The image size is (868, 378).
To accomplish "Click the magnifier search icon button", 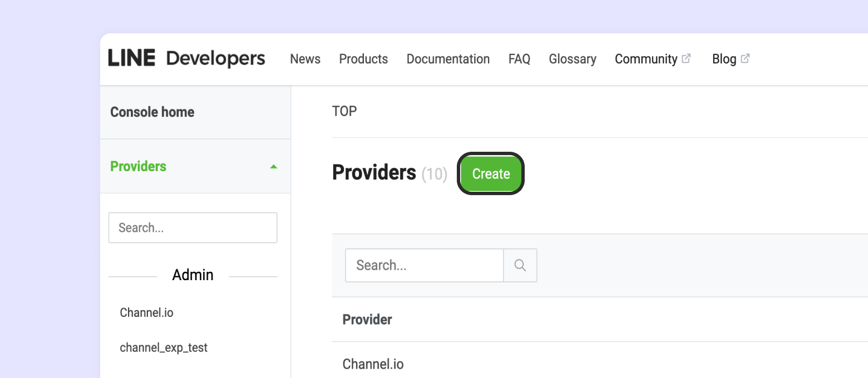I will (x=520, y=266).
